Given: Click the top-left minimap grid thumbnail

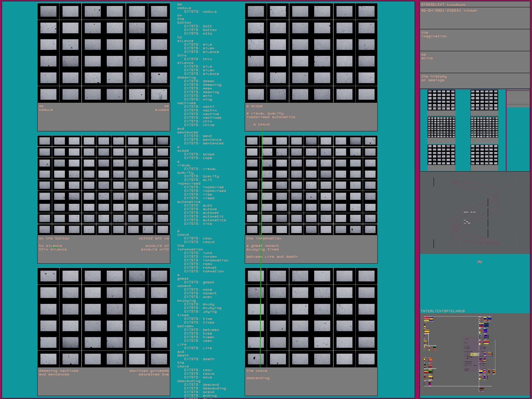Looking at the screenshot, I should 441,100.
